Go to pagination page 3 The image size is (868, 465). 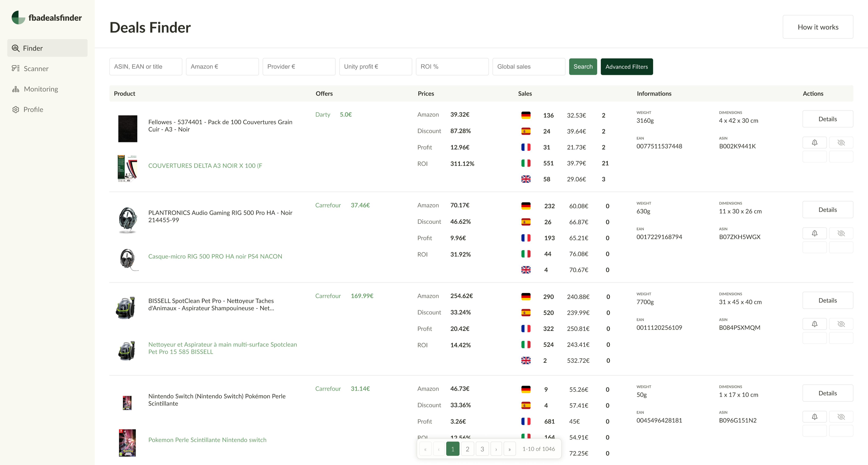click(482, 449)
